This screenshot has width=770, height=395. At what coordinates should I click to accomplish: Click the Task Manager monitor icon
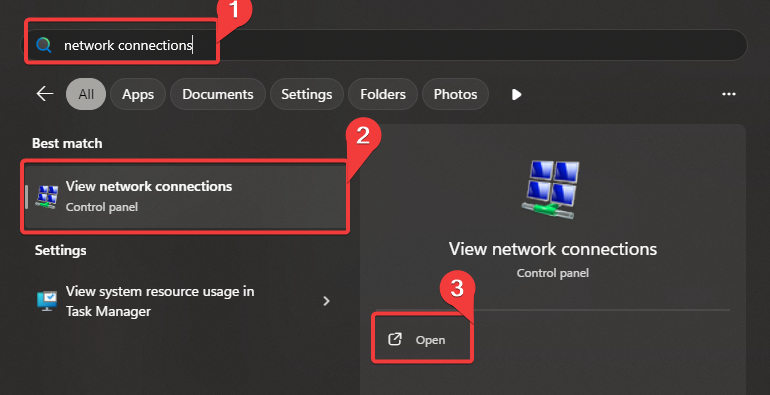coord(47,301)
